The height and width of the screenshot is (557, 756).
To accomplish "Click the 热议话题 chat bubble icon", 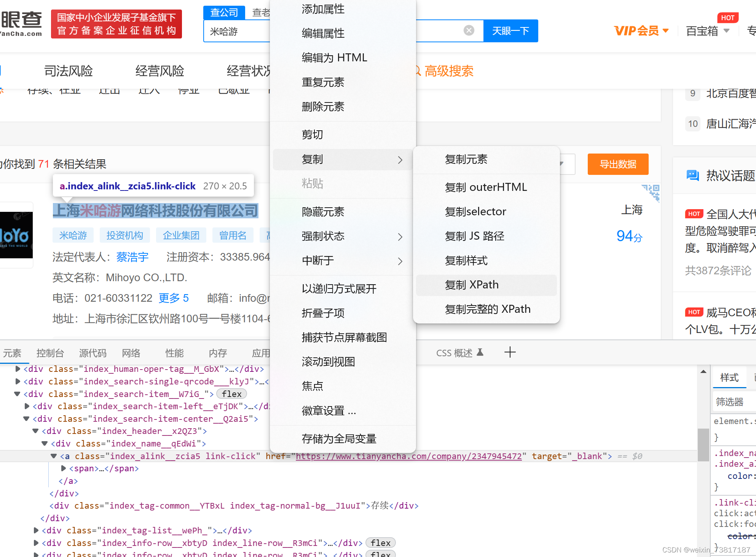I will [x=692, y=175].
